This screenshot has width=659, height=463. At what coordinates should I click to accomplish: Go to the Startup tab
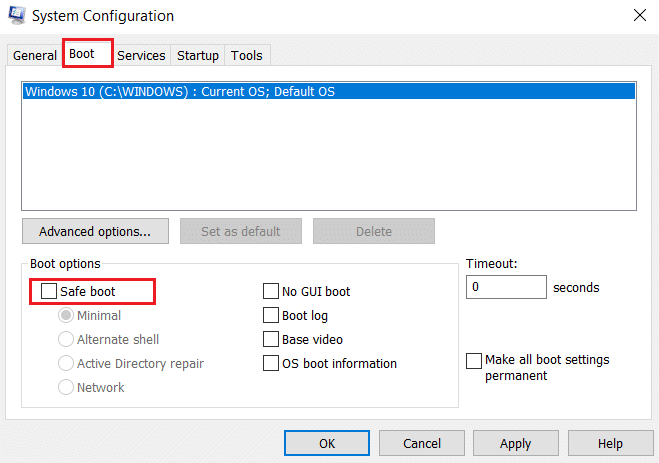(x=198, y=55)
